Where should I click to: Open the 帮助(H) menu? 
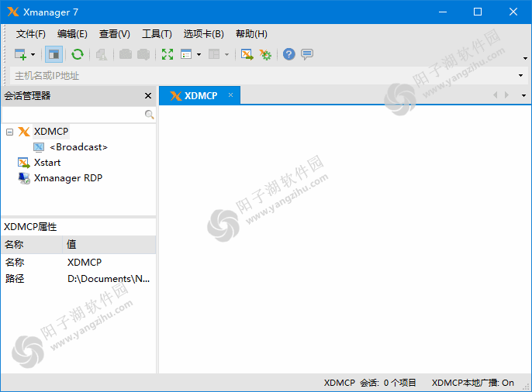click(251, 34)
